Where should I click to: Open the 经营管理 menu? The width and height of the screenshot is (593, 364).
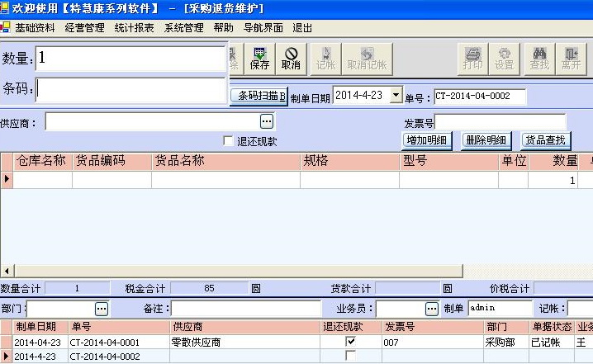tap(85, 28)
